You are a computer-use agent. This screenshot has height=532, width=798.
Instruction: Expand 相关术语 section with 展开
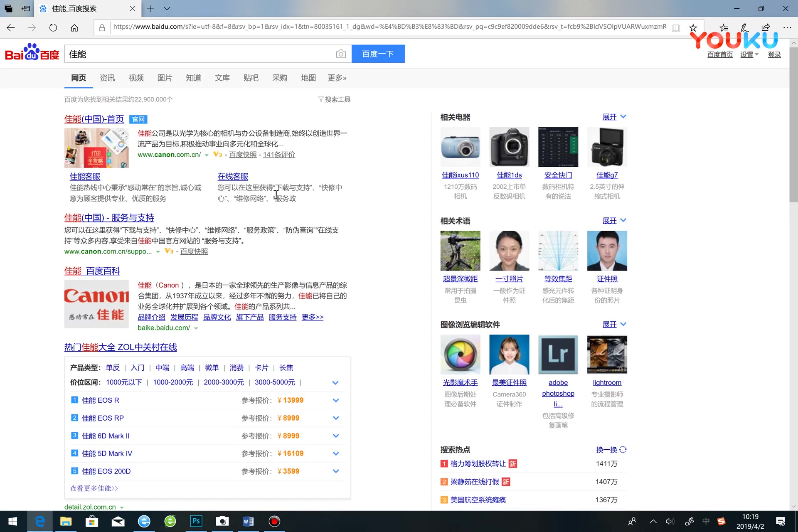[x=614, y=221]
